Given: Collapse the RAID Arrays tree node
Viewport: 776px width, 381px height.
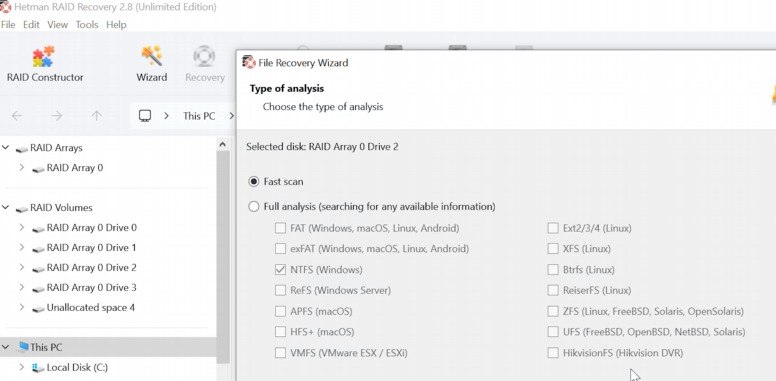Looking at the screenshot, I should 5,147.
